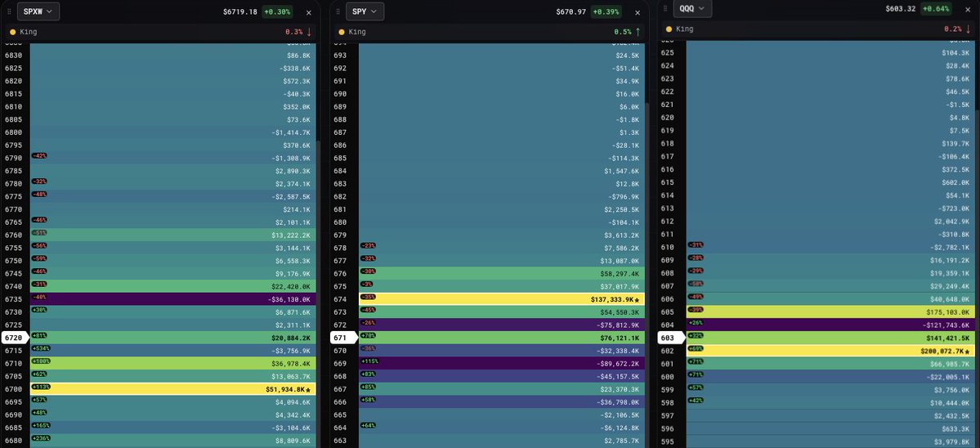Click the $6719.18 price in SPXW header
980x448 pixels.
240,12
